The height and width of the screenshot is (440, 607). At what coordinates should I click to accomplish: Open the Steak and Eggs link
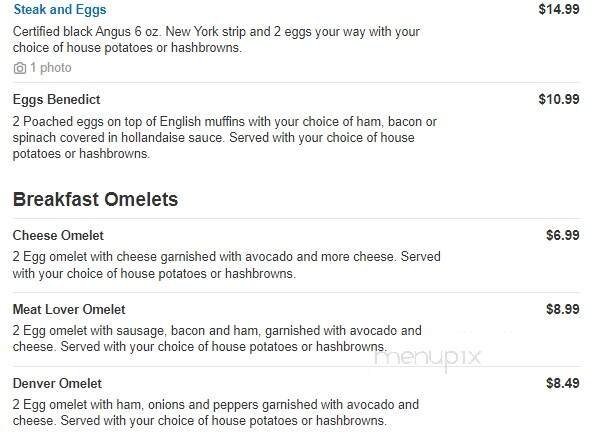point(59,10)
